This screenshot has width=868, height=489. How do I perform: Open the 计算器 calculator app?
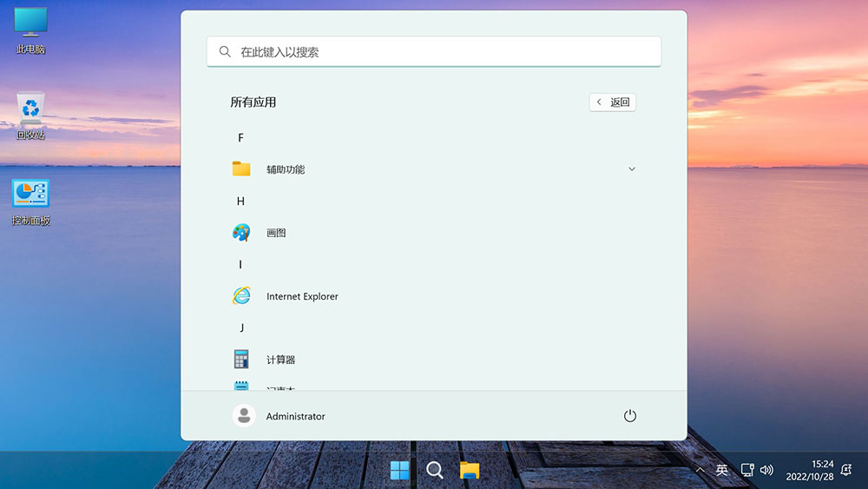tap(280, 360)
